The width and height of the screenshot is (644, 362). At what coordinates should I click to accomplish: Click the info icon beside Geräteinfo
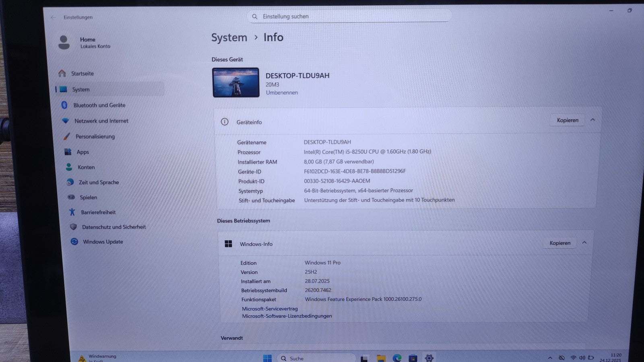pos(225,122)
